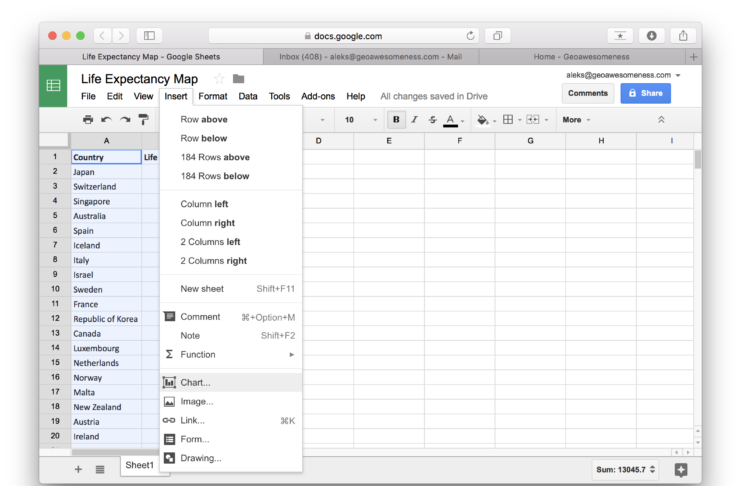Click the Undo arrow icon
741x486 pixels.
(x=106, y=120)
